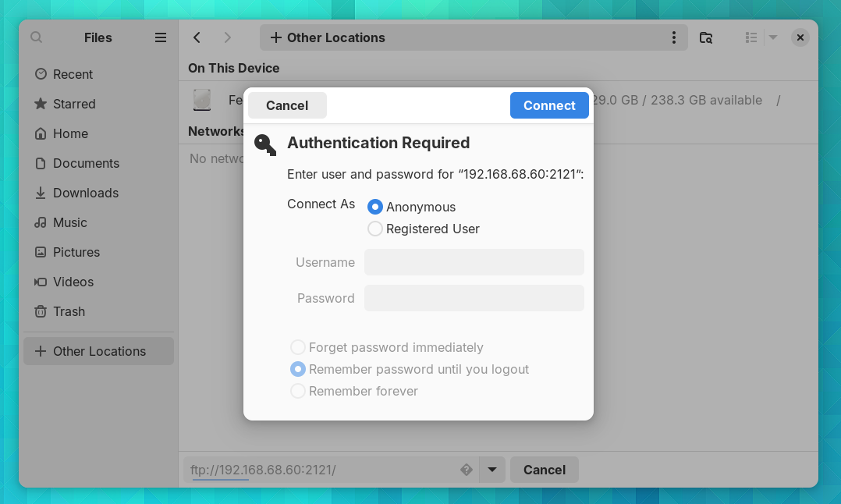Open Trash in the sidebar
Viewport: 841px width, 504px height.
(98, 311)
